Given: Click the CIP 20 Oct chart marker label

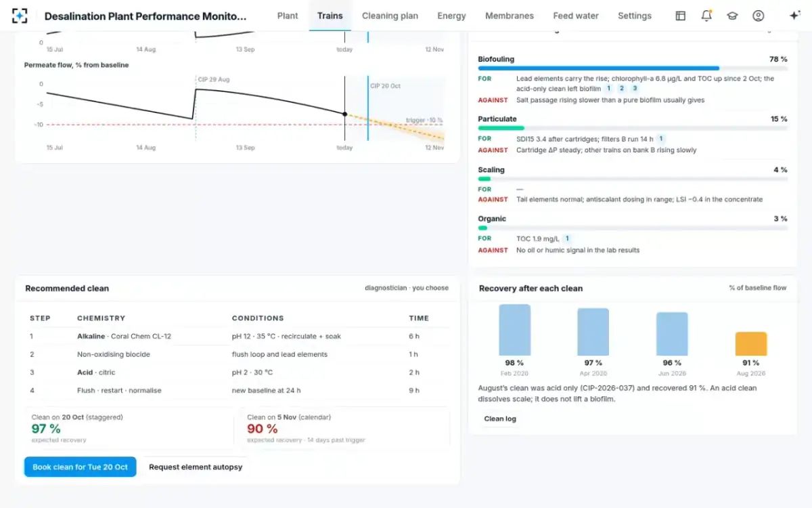Looking at the screenshot, I should pyautogui.click(x=385, y=86).
